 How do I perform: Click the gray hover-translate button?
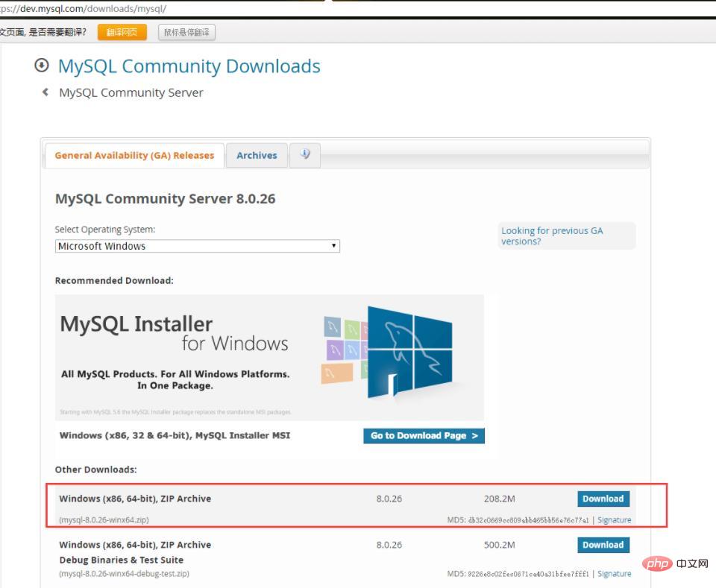tap(186, 32)
